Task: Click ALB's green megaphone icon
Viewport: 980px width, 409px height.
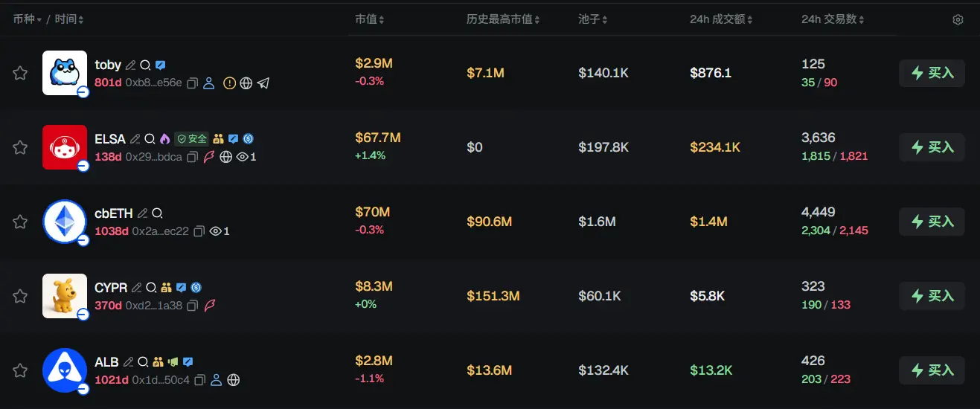Action: coord(173,362)
